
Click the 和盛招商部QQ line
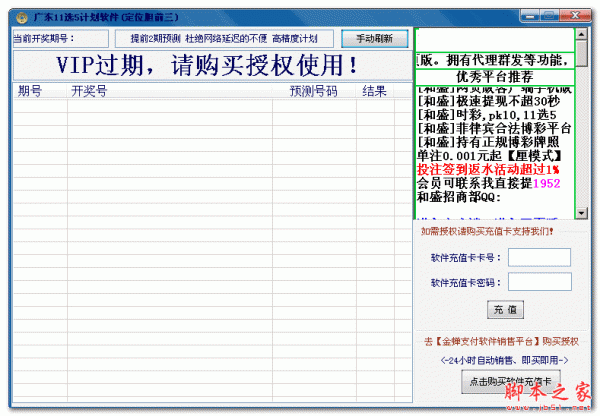click(459, 197)
